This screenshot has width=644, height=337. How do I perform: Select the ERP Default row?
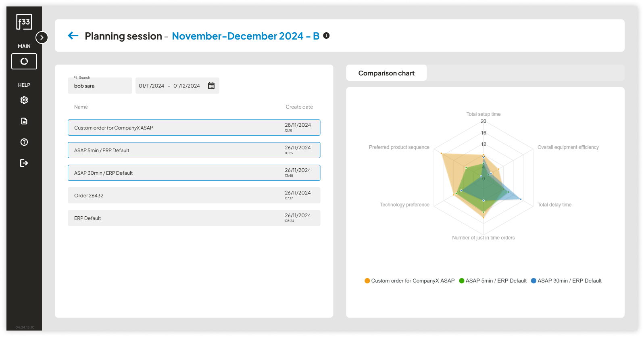[194, 218]
